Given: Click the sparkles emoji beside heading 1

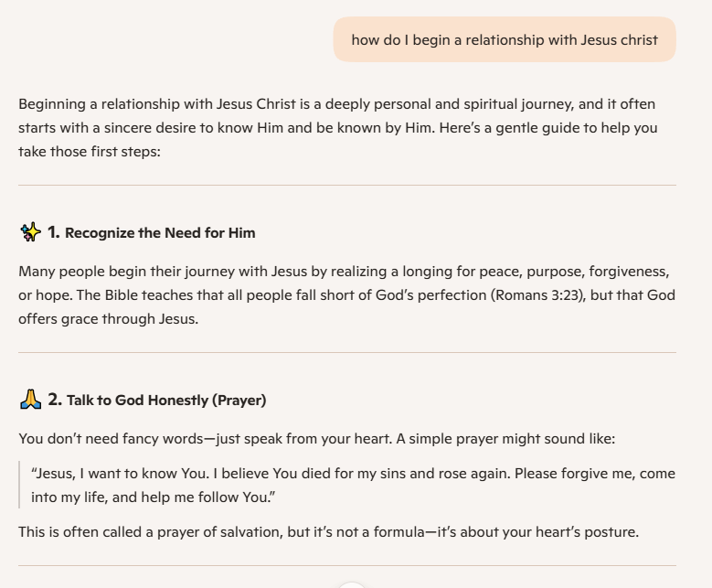Looking at the screenshot, I should [30, 233].
